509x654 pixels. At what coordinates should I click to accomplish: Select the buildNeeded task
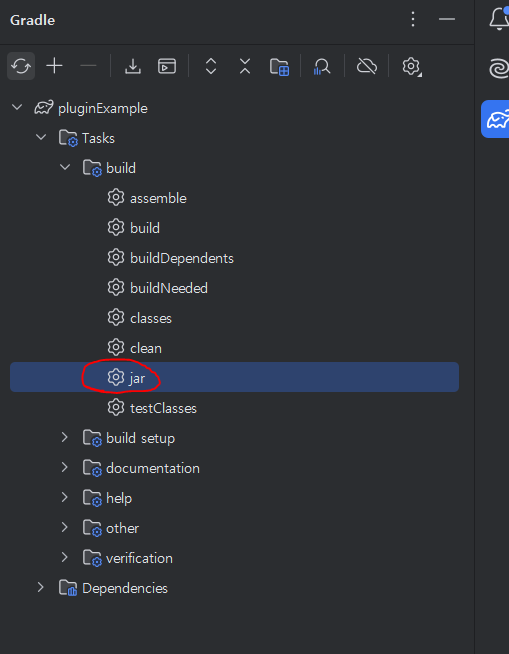(169, 288)
